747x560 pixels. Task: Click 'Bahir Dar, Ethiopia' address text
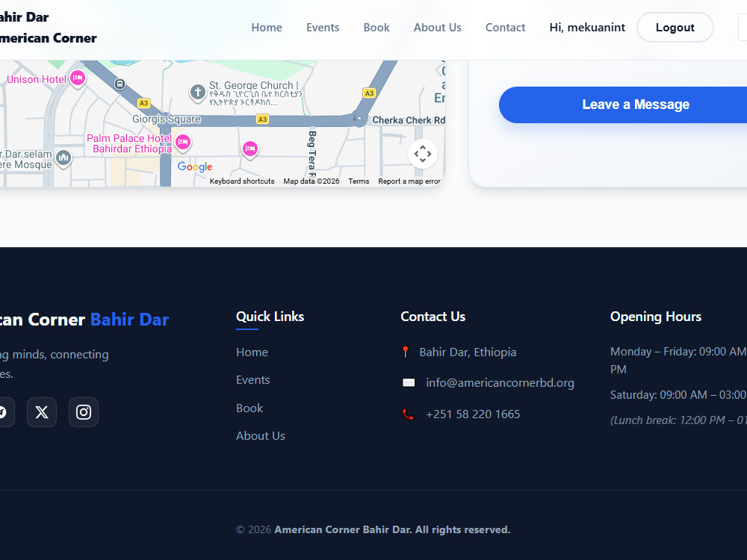(468, 352)
